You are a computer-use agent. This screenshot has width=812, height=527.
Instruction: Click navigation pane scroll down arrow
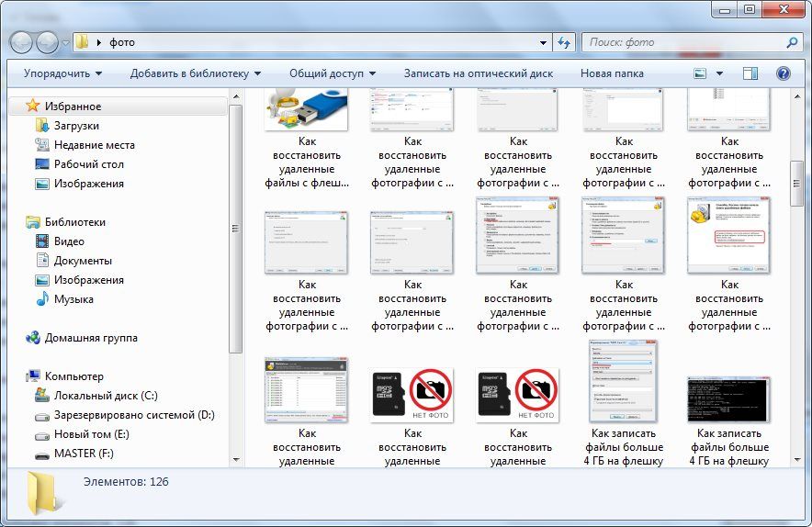(236, 459)
